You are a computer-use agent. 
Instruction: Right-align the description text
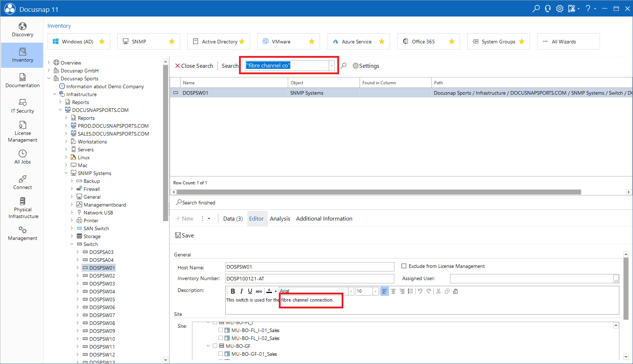(x=402, y=291)
